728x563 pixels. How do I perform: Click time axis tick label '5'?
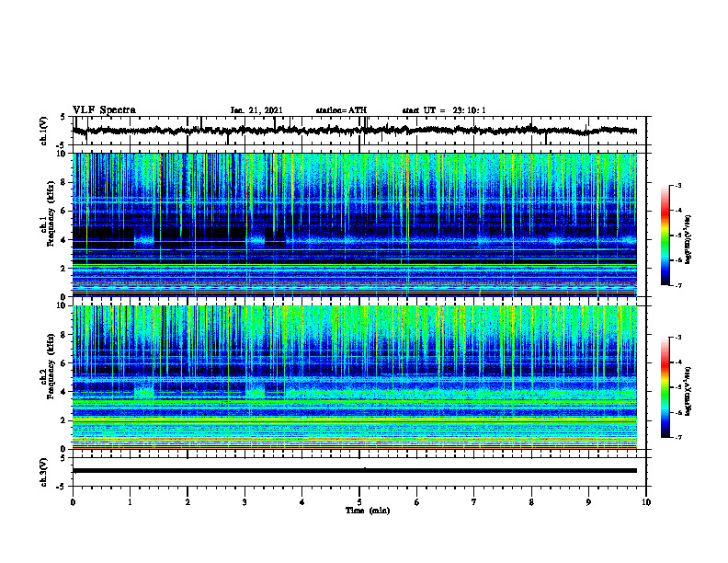point(359,502)
